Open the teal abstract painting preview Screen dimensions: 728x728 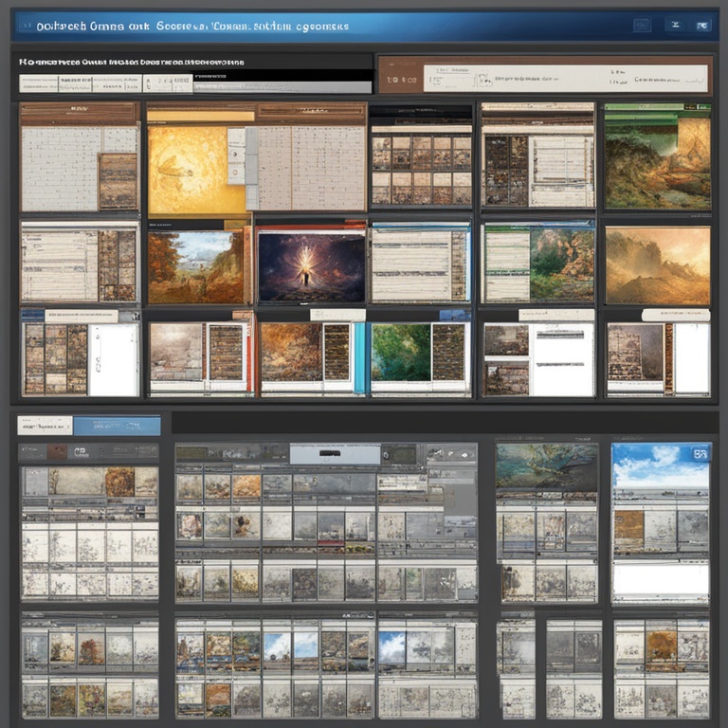546,466
